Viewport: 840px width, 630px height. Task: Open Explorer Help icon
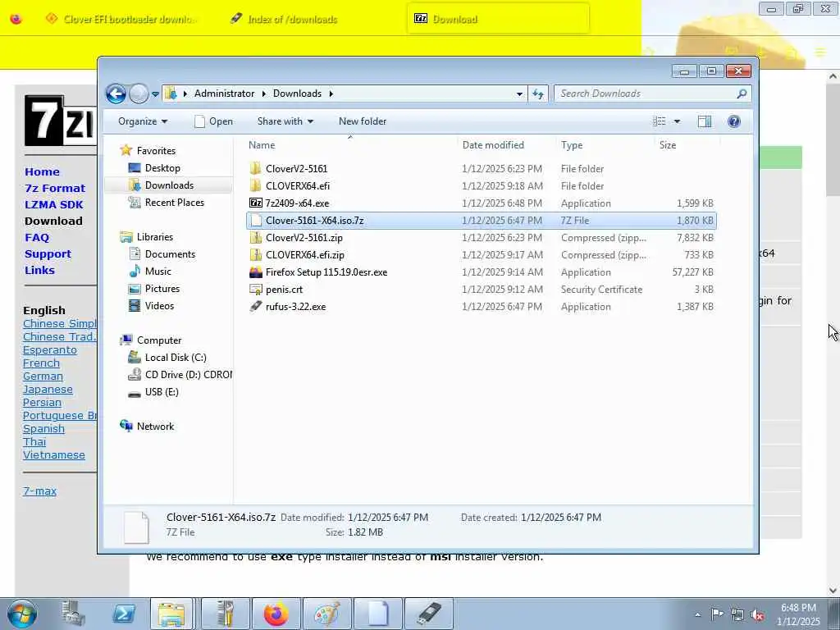tap(734, 121)
